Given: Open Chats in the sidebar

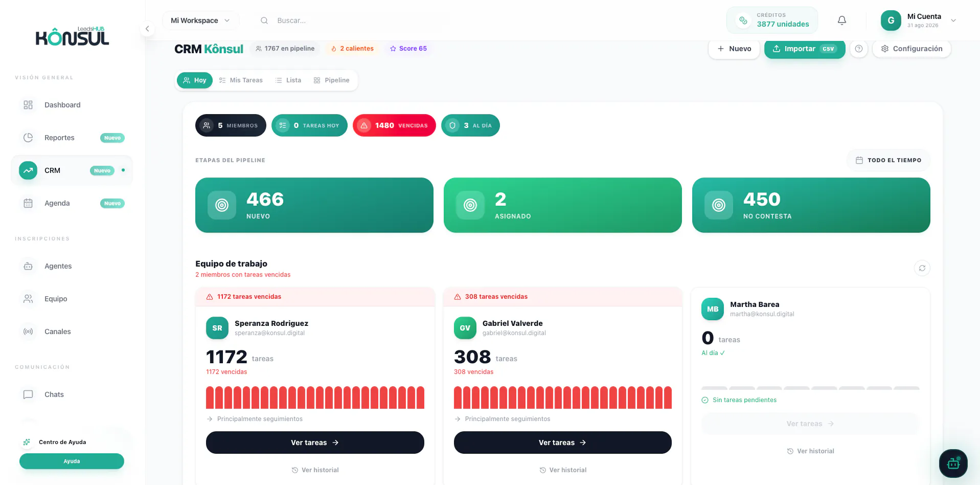Looking at the screenshot, I should (x=72, y=394).
